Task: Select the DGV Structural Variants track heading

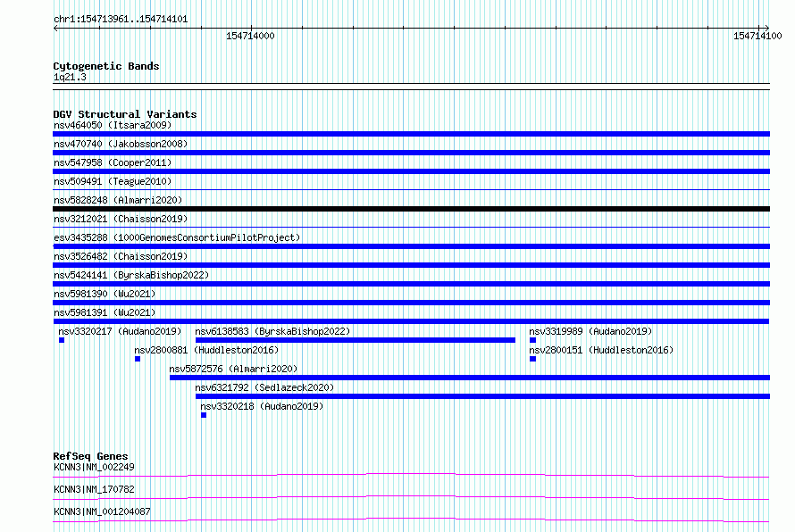Action: coord(125,114)
